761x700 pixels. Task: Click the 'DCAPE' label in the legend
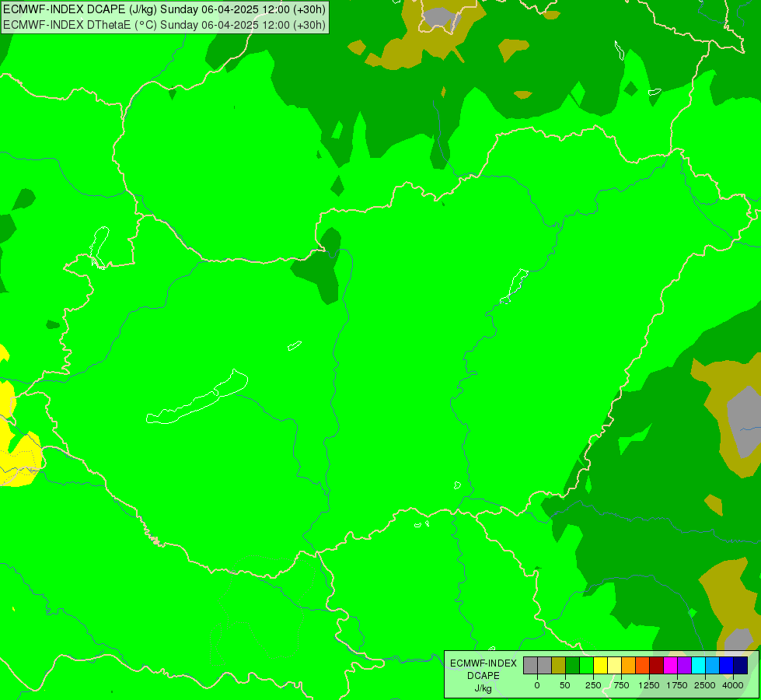483,676
